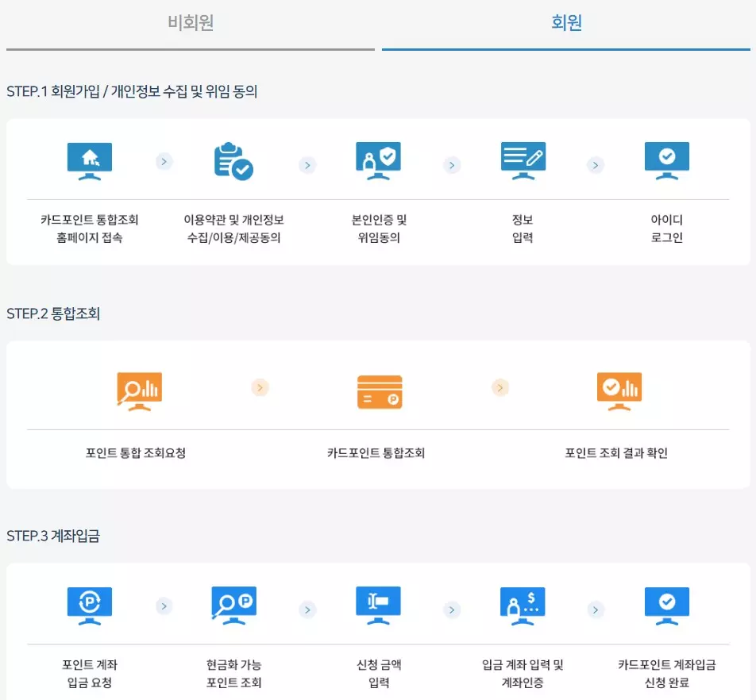
Task: Click the 카드포인트 통합조회 label in STEP.2
Action: (x=376, y=453)
